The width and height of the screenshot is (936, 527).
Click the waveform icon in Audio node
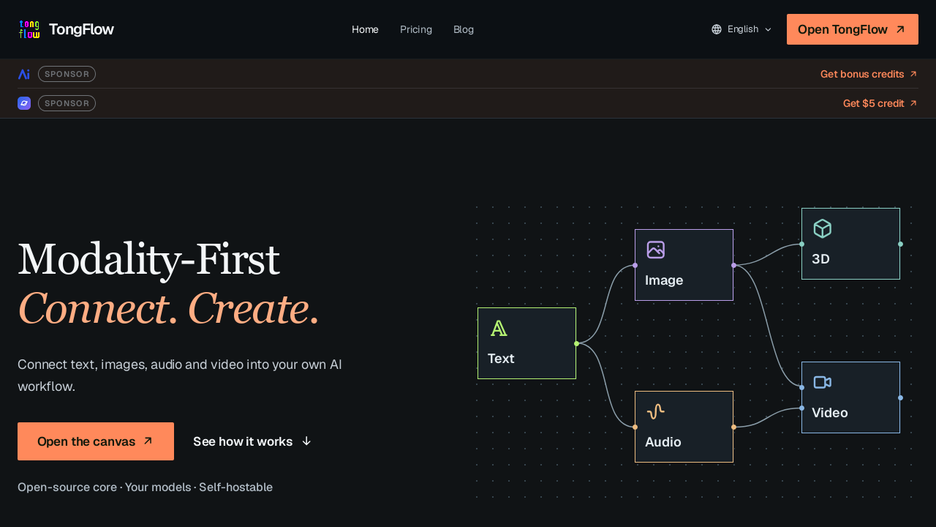pos(655,411)
